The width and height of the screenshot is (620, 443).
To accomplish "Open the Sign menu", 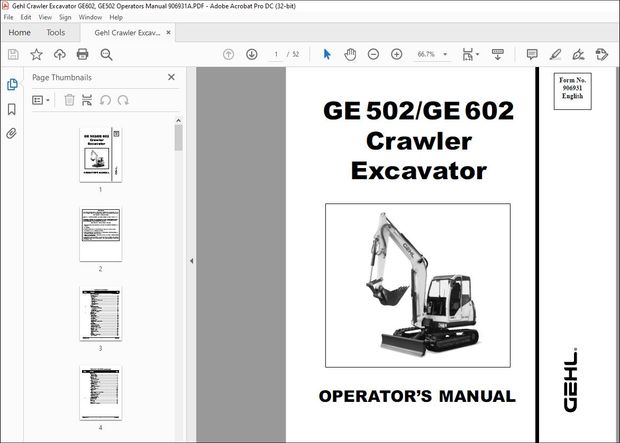I will pyautogui.click(x=65, y=17).
